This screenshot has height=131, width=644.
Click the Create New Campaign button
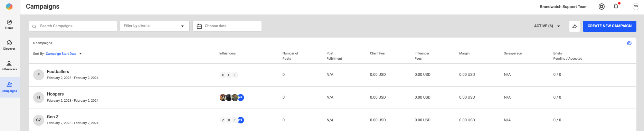click(609, 26)
